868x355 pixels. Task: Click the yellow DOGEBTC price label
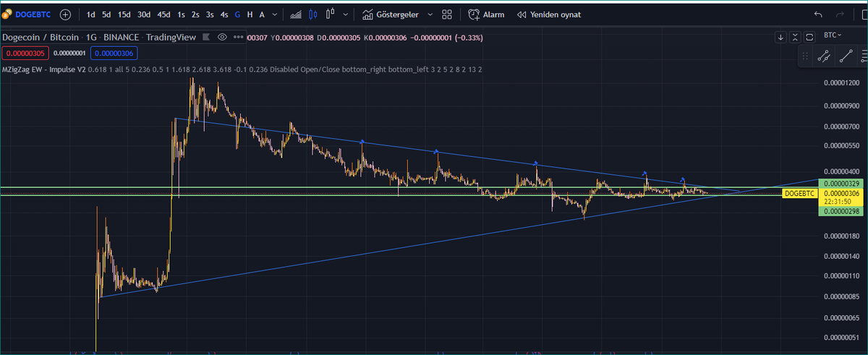(800, 194)
